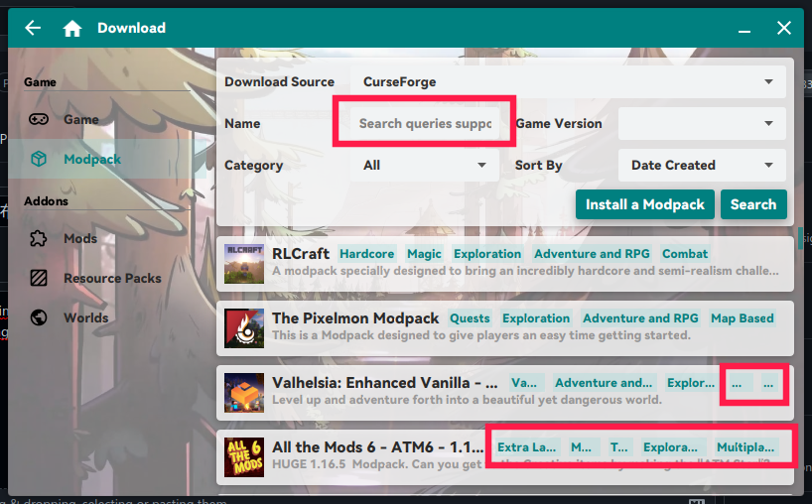Switch to Game section in sidebar

tap(106, 119)
